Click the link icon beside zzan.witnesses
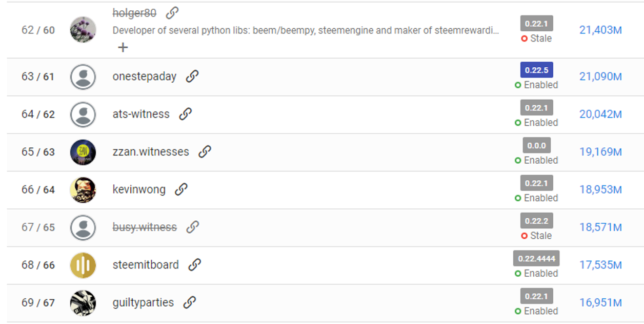The width and height of the screenshot is (644, 324). 205,151
